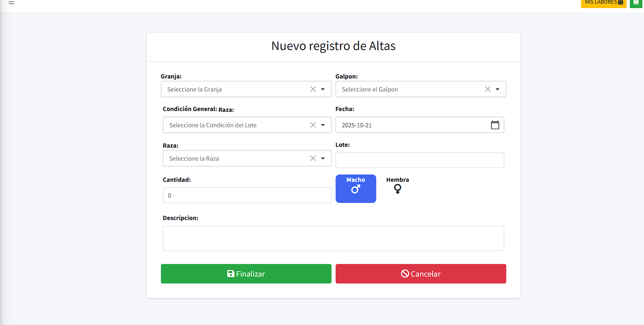Open the MIS LABORES menu
The image size is (644, 325).
[603, 3]
